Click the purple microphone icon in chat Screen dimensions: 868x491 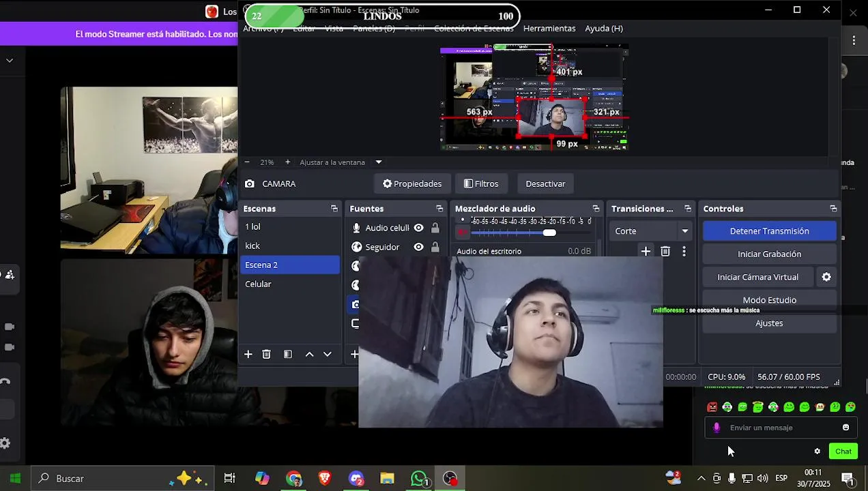pyautogui.click(x=717, y=428)
